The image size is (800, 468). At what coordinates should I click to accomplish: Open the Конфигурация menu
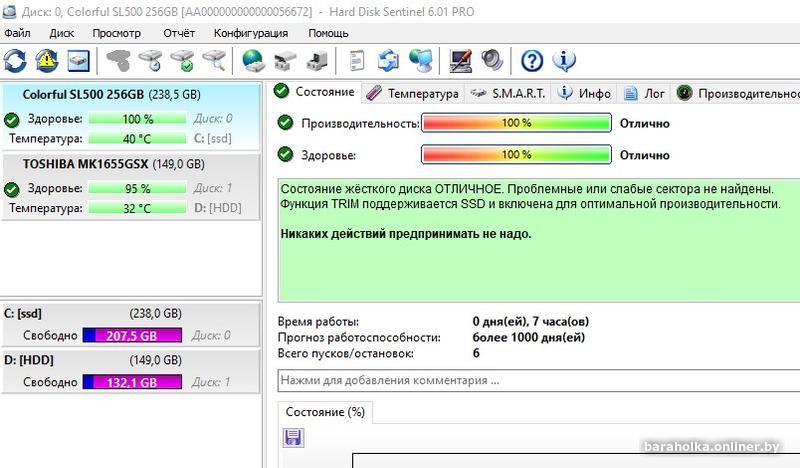[x=251, y=33]
